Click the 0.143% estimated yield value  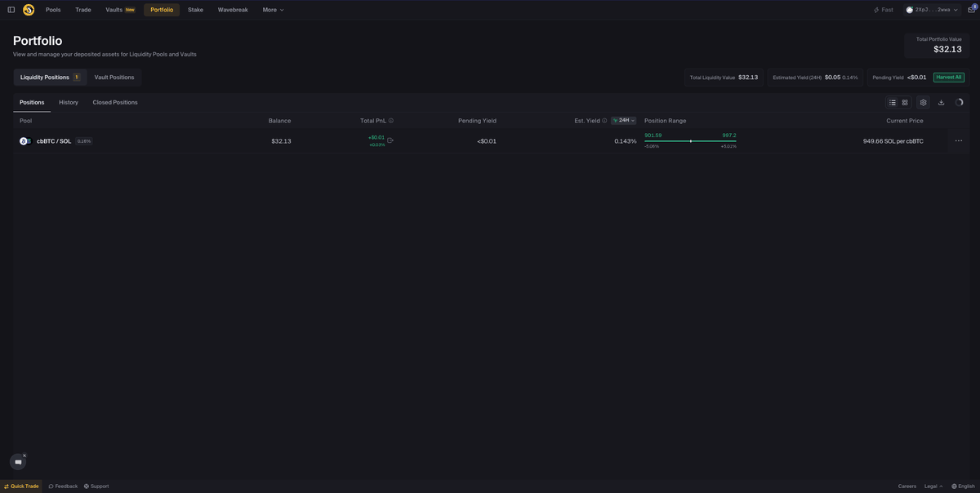[x=625, y=141]
